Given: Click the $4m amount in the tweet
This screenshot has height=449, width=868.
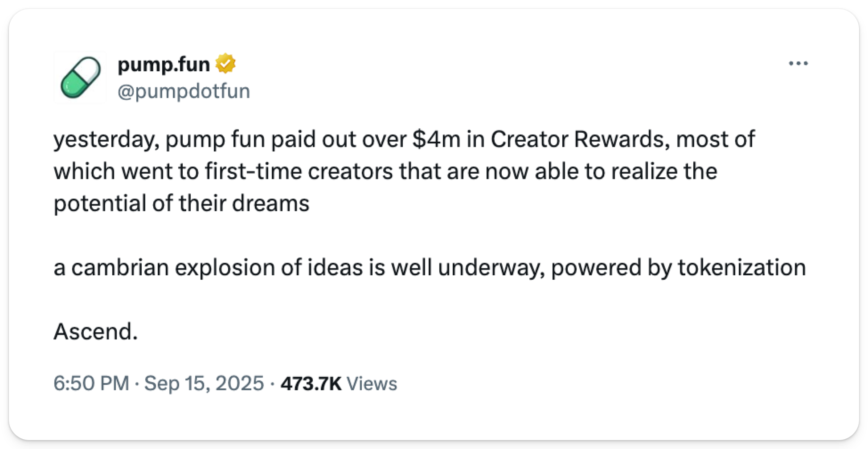Looking at the screenshot, I should (436, 139).
